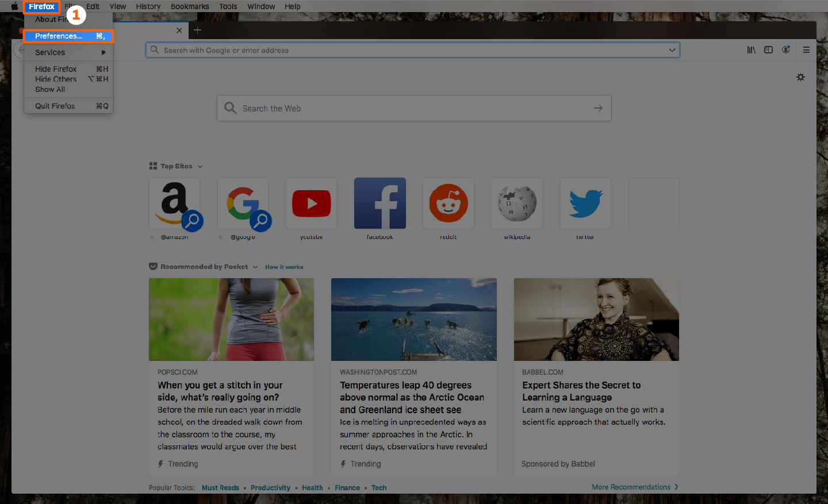This screenshot has width=828, height=504.
Task: Open the Firefox application menu
Action: pos(41,6)
